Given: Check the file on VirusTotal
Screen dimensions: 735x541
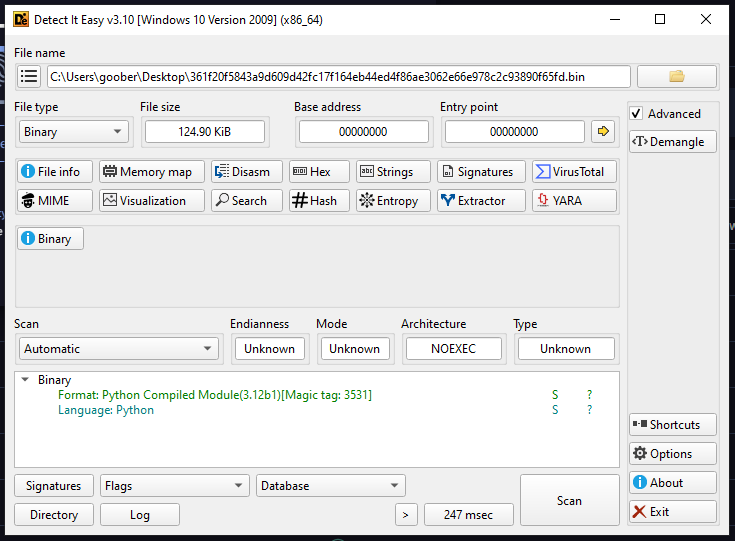Looking at the screenshot, I should (574, 172).
